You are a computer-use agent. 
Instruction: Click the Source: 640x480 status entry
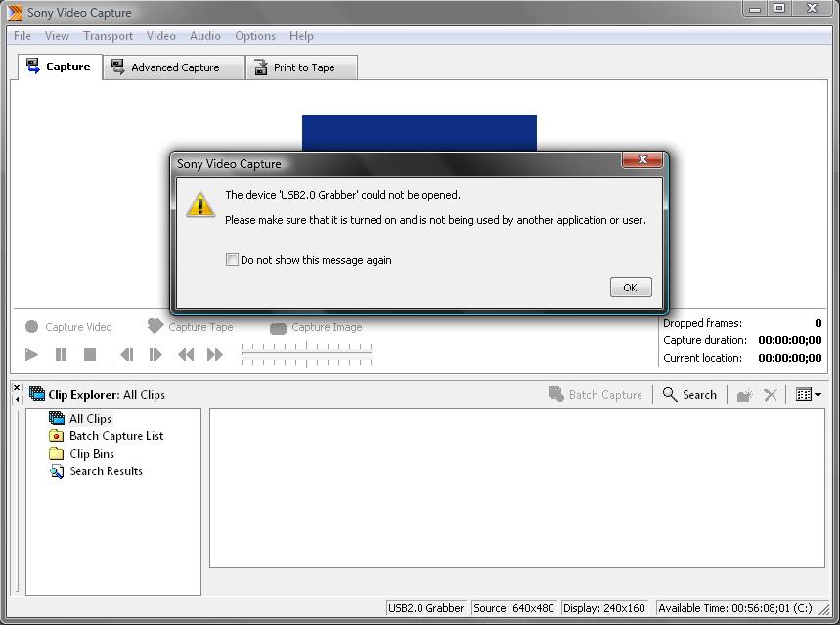[513, 608]
